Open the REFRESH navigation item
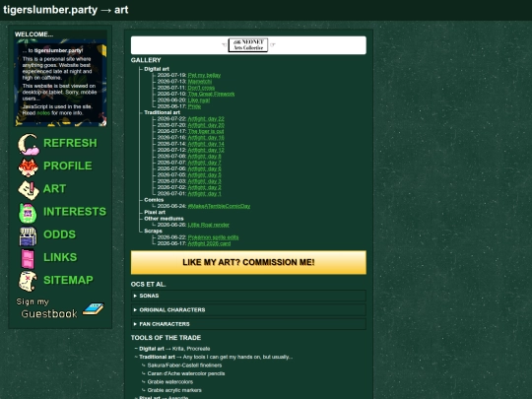 click(x=70, y=143)
